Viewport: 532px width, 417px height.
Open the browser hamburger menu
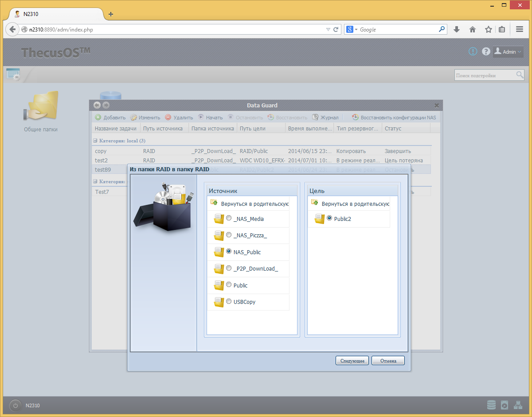click(x=520, y=29)
